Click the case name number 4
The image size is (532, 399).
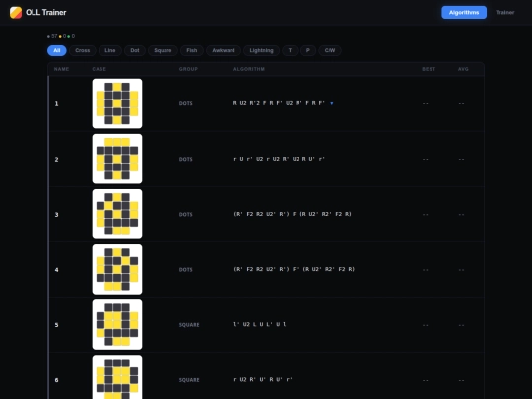click(x=57, y=270)
